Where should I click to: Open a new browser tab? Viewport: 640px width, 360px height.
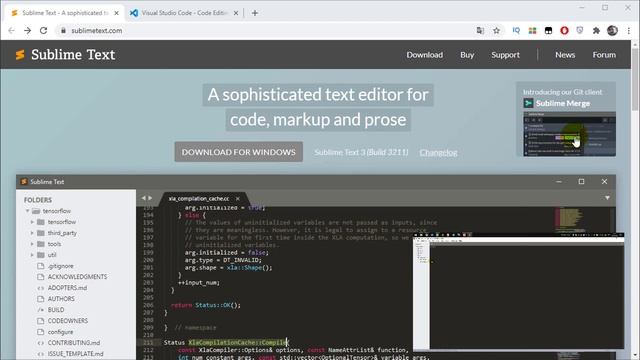click(x=255, y=13)
